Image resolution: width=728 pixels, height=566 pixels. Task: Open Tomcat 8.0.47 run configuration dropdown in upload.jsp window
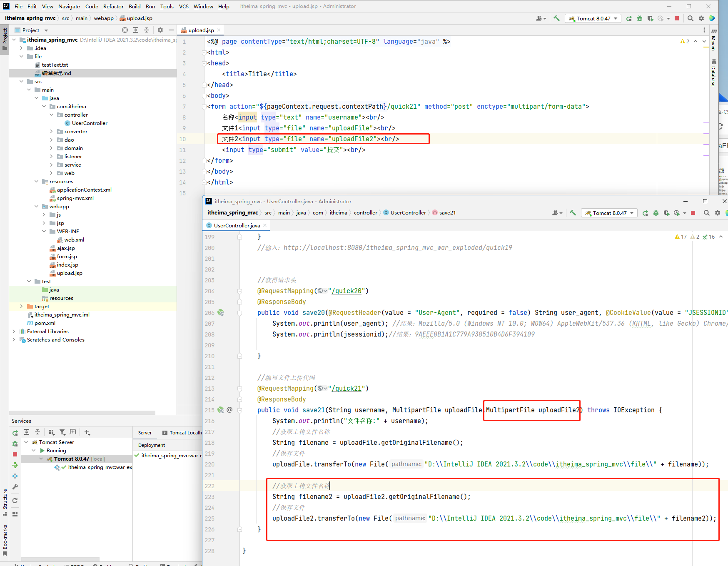[x=593, y=18]
